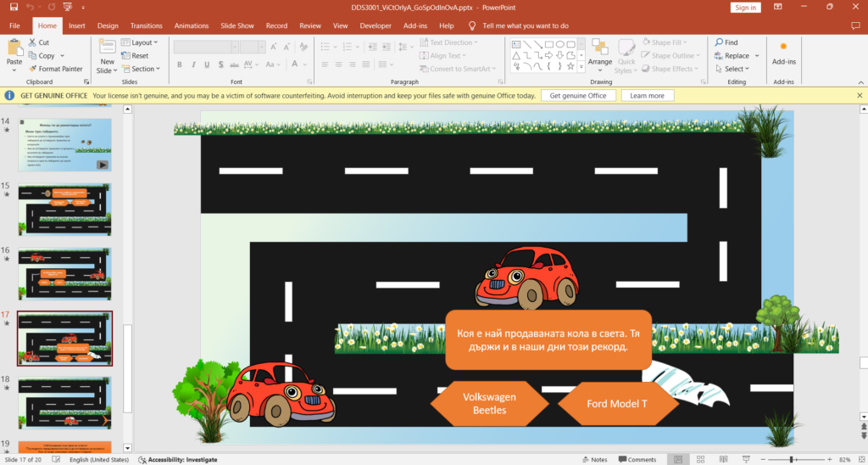Image resolution: width=868 pixels, height=465 pixels.
Task: Switch to Normal view button
Action: click(x=678, y=459)
